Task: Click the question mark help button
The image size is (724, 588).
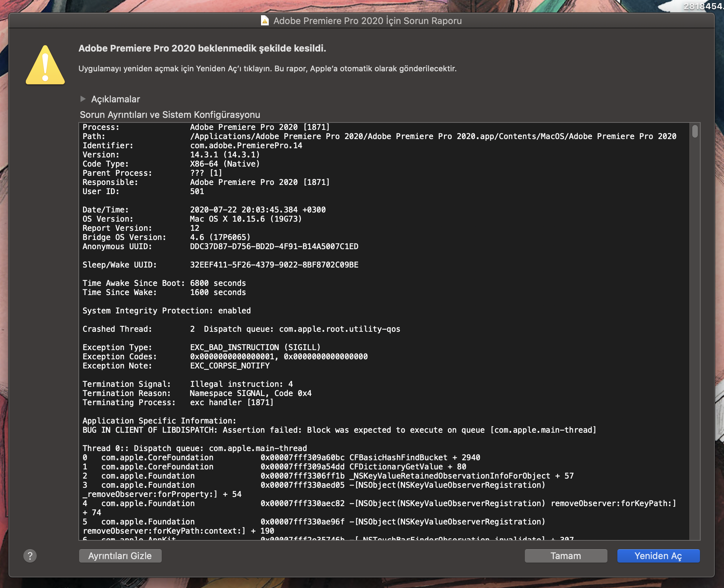Action: pos(30,556)
